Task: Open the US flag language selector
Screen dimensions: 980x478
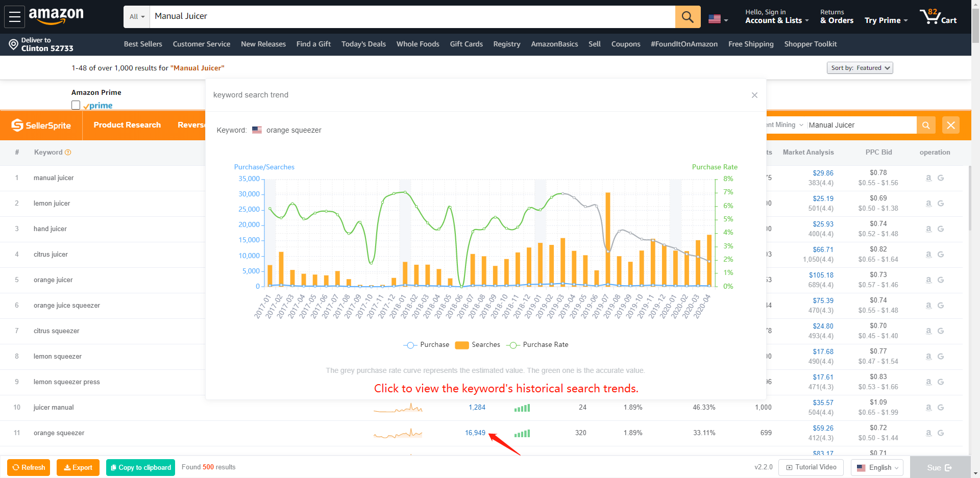Action: 718,19
